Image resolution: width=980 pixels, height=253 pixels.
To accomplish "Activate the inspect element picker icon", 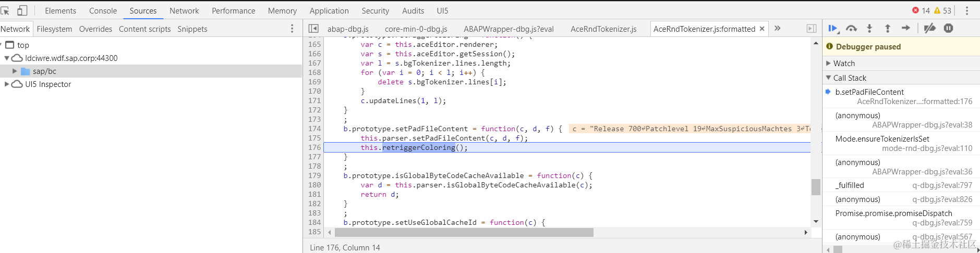I will 5,10.
